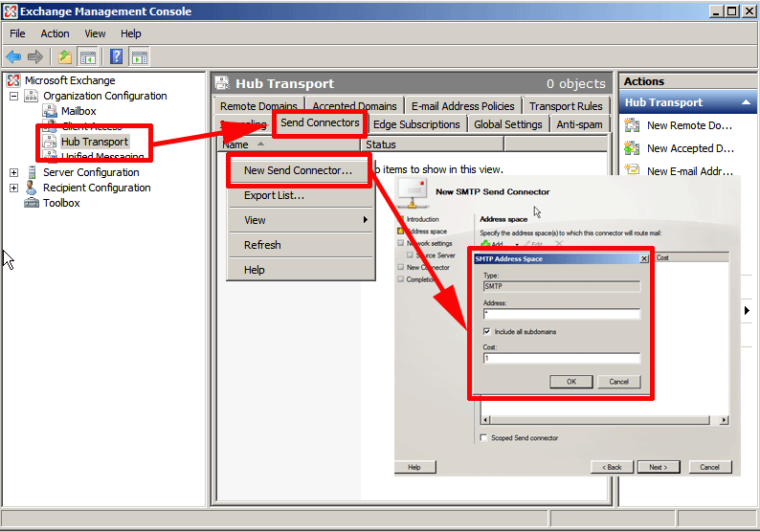Open the File menu
760x532 pixels.
point(17,33)
